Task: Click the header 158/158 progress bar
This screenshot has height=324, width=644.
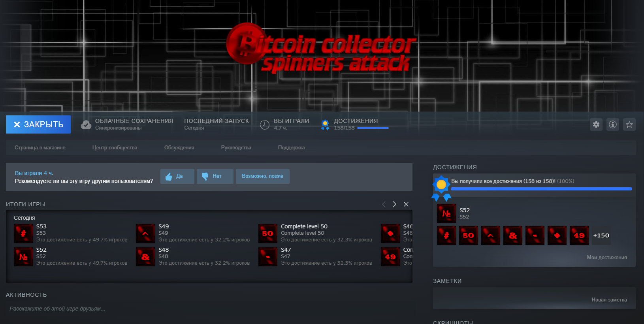Action: click(x=373, y=128)
